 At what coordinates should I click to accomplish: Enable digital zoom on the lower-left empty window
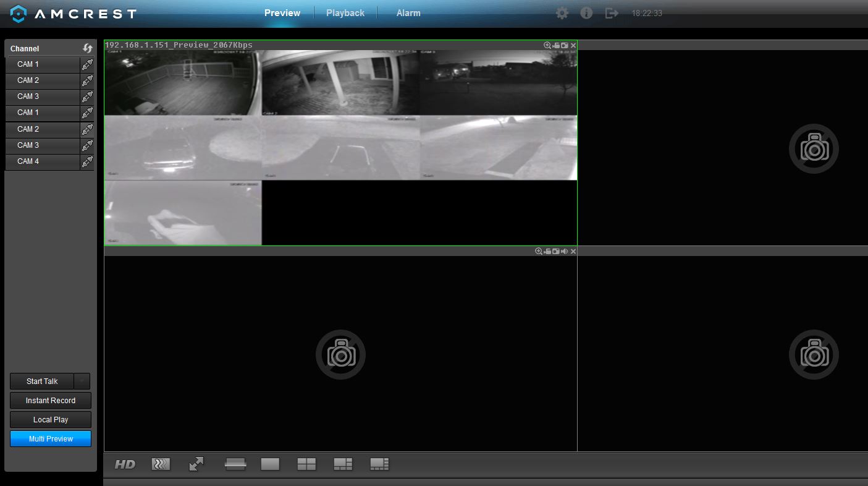[x=539, y=251]
